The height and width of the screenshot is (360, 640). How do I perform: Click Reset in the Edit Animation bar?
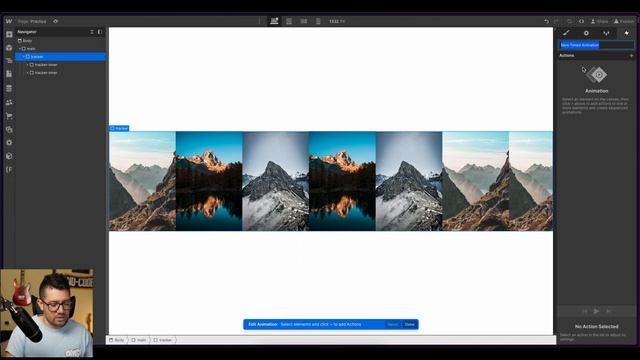[x=393, y=324]
